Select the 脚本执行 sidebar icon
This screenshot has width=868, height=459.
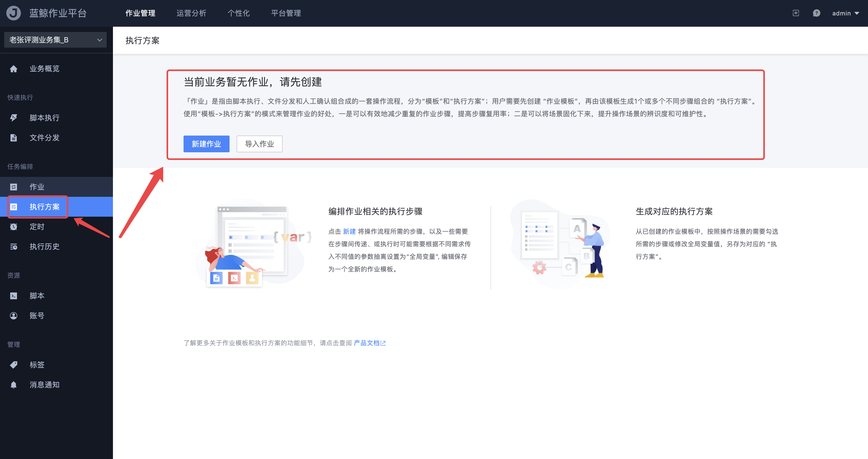pyautogui.click(x=14, y=118)
